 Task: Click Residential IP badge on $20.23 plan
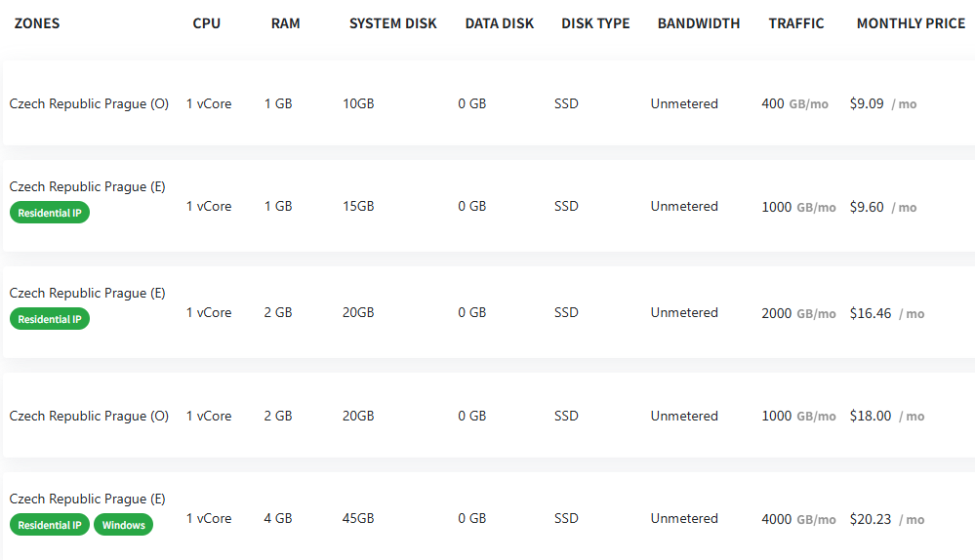(x=50, y=525)
